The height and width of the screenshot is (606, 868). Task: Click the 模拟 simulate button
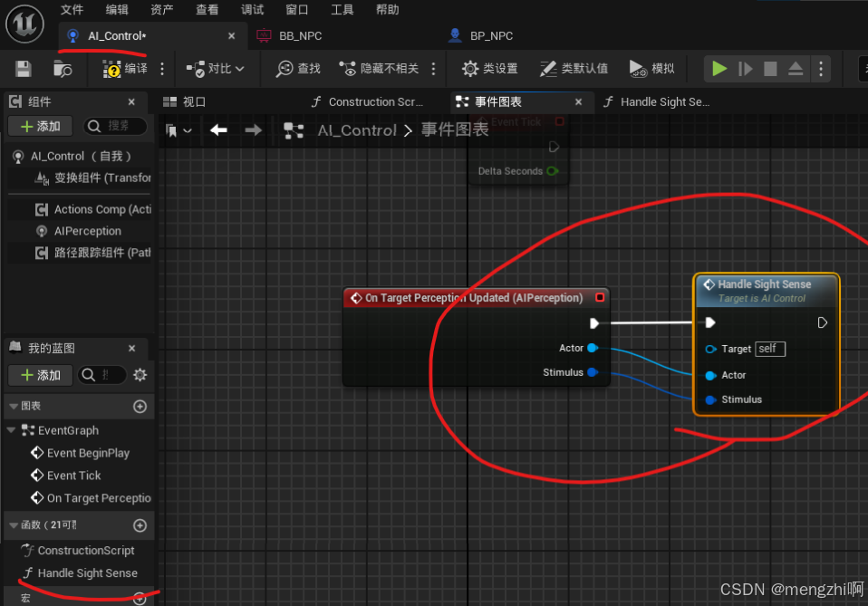pos(651,69)
